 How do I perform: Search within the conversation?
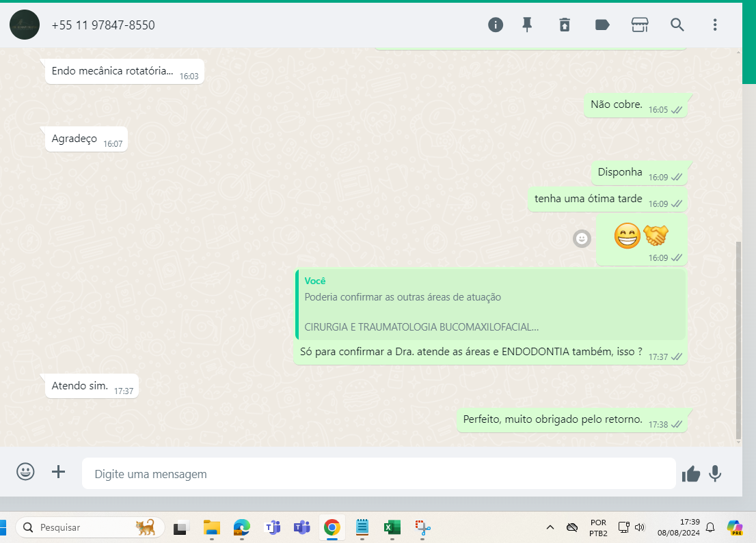click(677, 25)
